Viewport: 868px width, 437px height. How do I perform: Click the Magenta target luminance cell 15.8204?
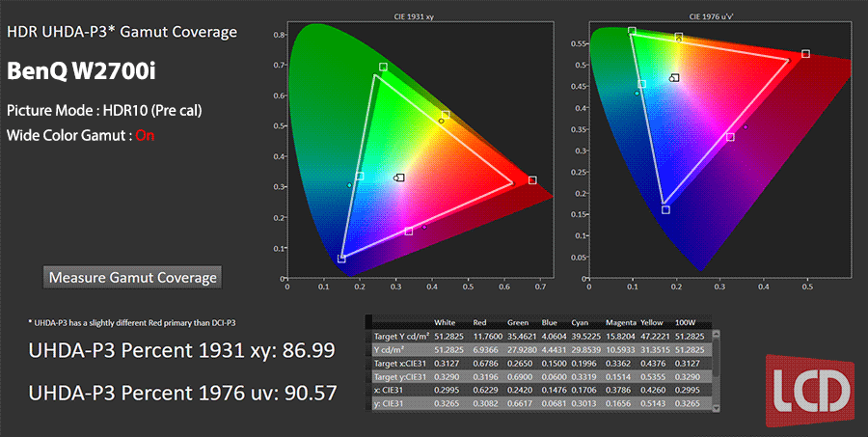pyautogui.click(x=621, y=337)
